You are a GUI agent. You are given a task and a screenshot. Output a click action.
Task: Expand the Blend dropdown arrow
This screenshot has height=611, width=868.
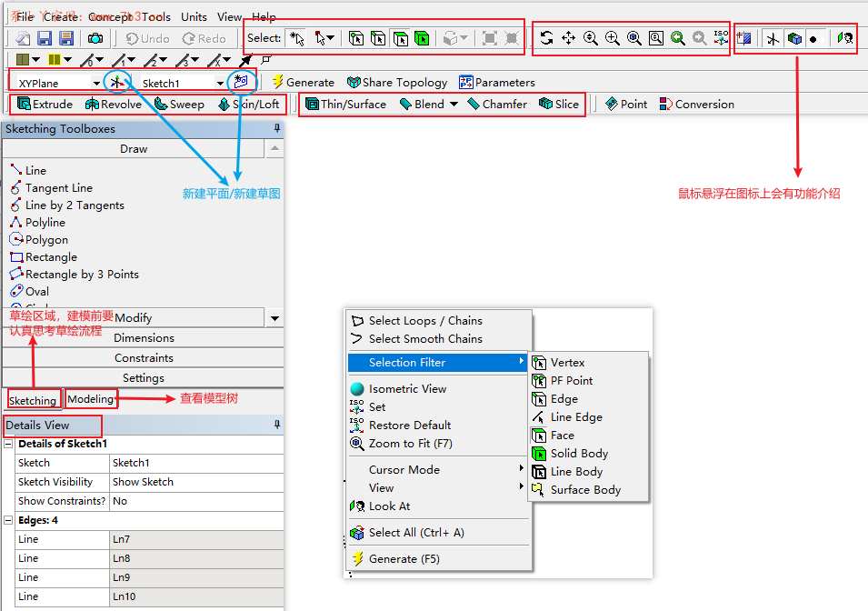point(454,105)
